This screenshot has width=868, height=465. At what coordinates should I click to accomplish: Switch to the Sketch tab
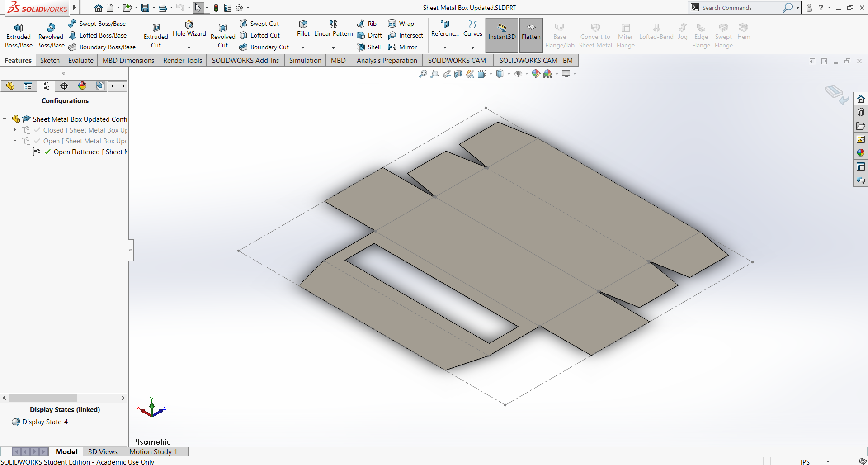pyautogui.click(x=50, y=60)
